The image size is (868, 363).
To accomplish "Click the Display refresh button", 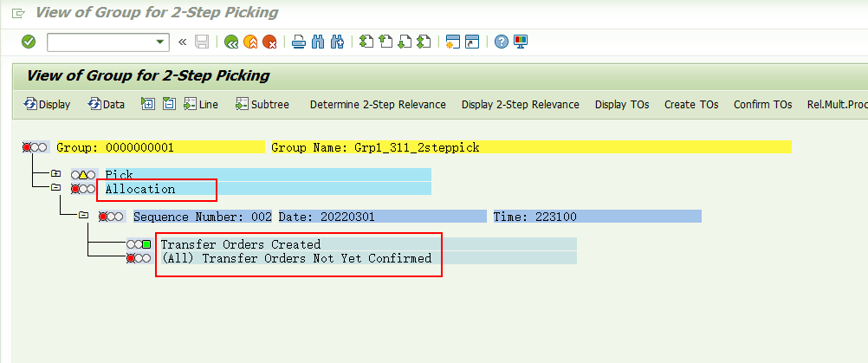I will [47, 104].
